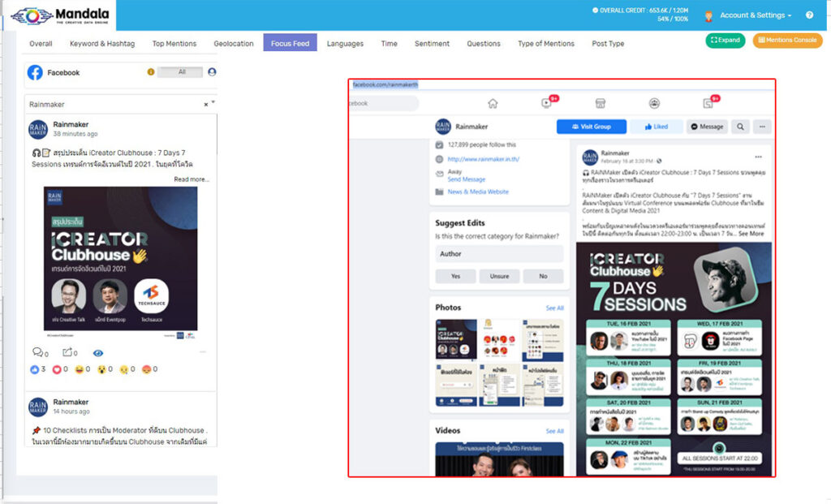Click the Haha reaction icon

coord(79,369)
